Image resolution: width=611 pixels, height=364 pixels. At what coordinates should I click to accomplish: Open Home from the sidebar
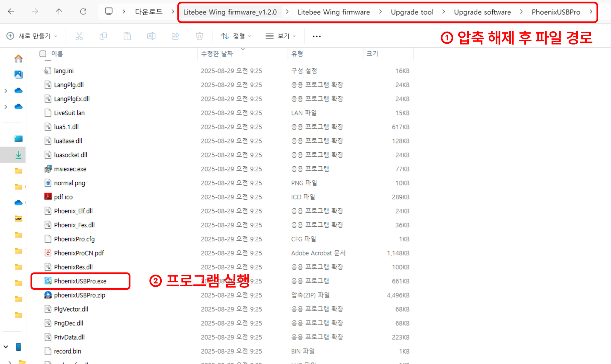18,59
